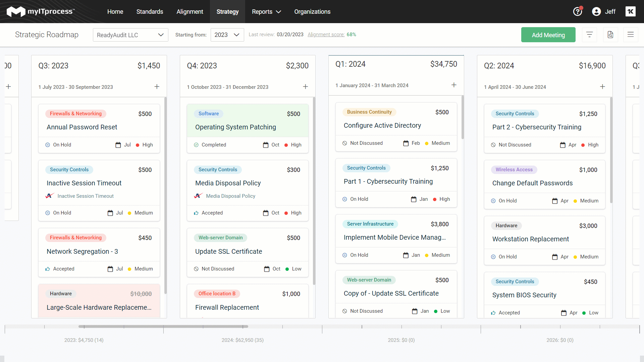Click On Hold icon on Change Default Passwords

coord(493,201)
